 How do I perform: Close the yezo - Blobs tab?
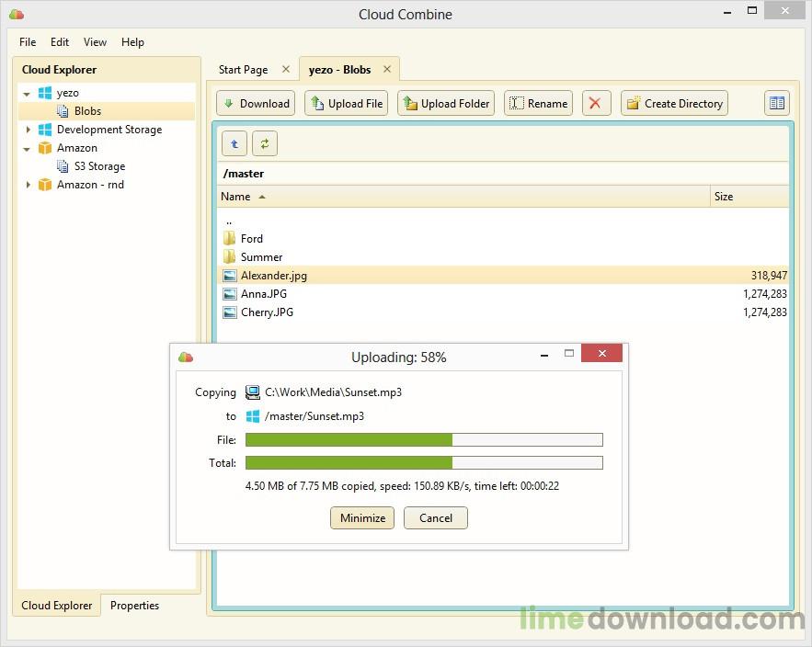(x=387, y=69)
